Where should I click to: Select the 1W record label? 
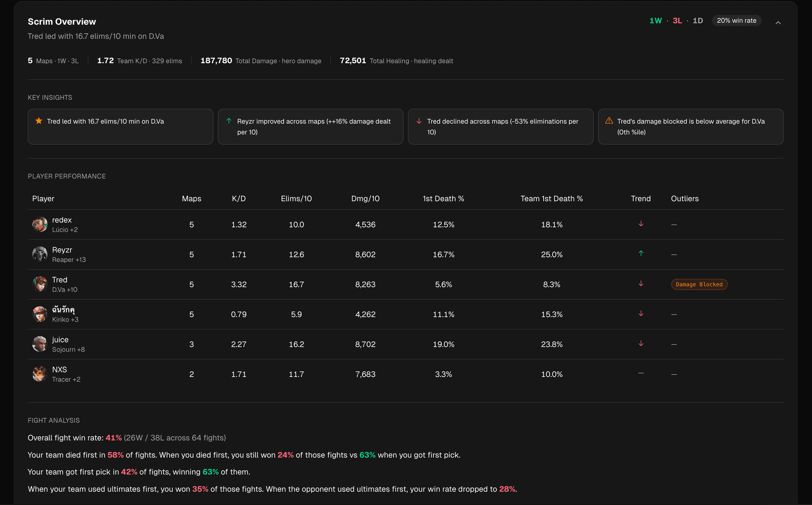(x=655, y=21)
